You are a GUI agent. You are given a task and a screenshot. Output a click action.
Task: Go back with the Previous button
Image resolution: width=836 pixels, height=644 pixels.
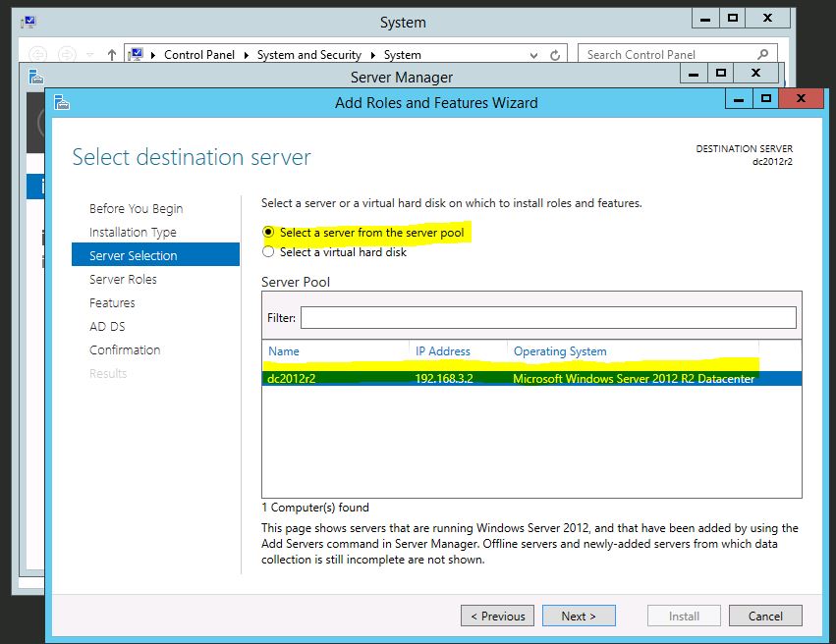(x=497, y=616)
